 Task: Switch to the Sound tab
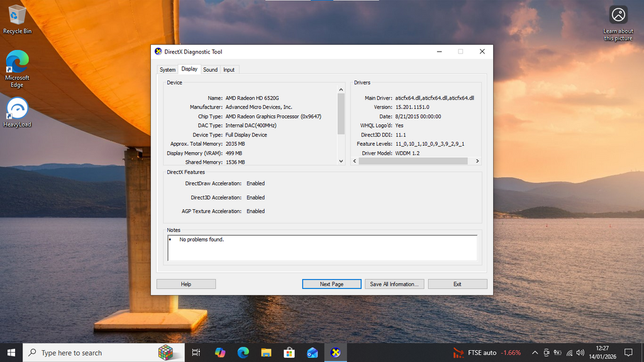tap(210, 70)
